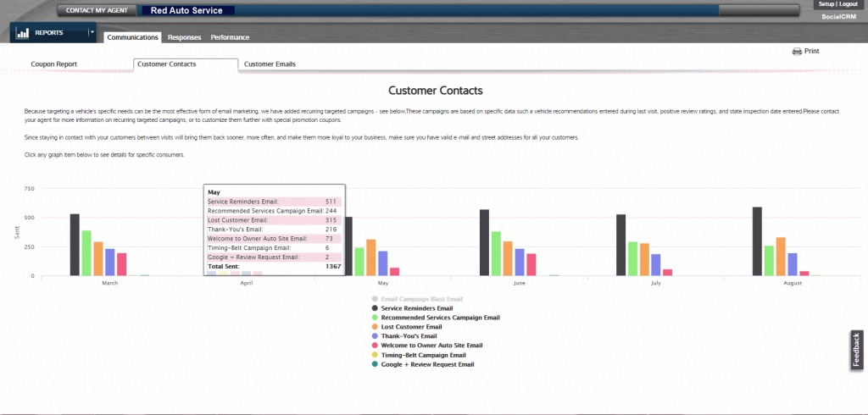Click the printer icon next to Print
Image resolution: width=868 pixels, height=415 pixels.
point(797,52)
